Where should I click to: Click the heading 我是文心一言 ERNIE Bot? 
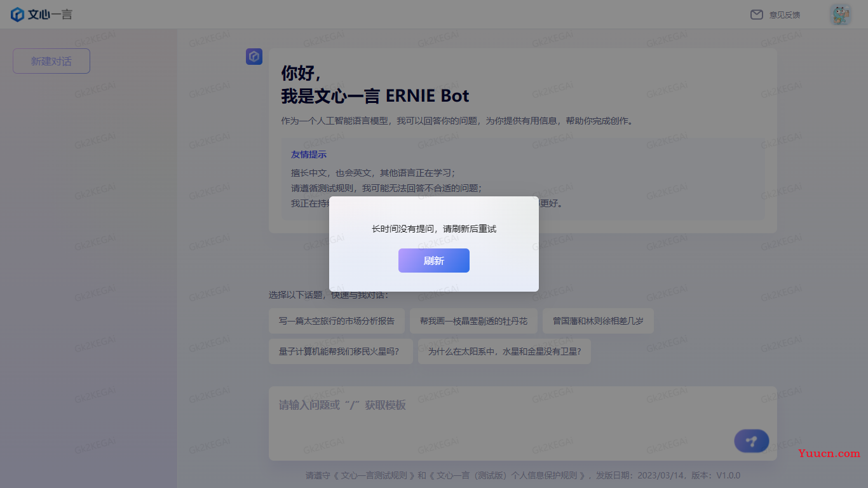point(375,96)
